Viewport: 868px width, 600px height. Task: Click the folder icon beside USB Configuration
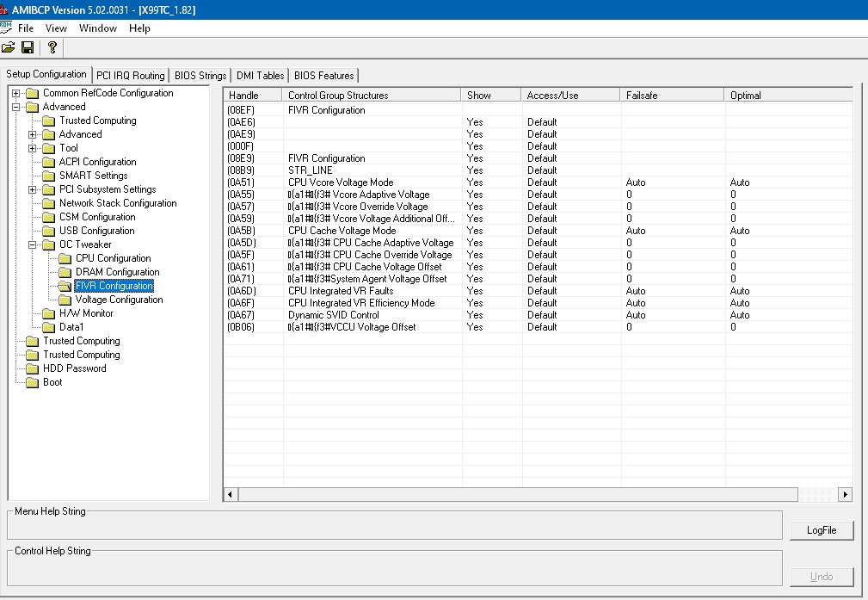(49, 231)
